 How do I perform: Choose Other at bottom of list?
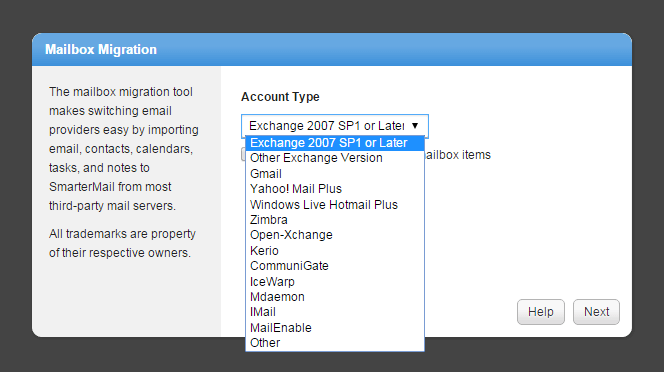click(x=335, y=343)
